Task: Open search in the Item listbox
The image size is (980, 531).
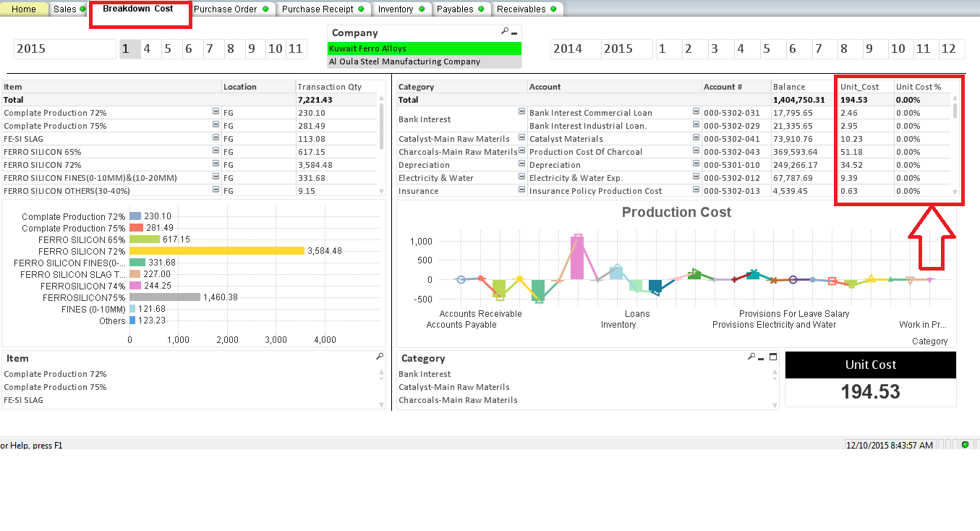Action: click(380, 357)
